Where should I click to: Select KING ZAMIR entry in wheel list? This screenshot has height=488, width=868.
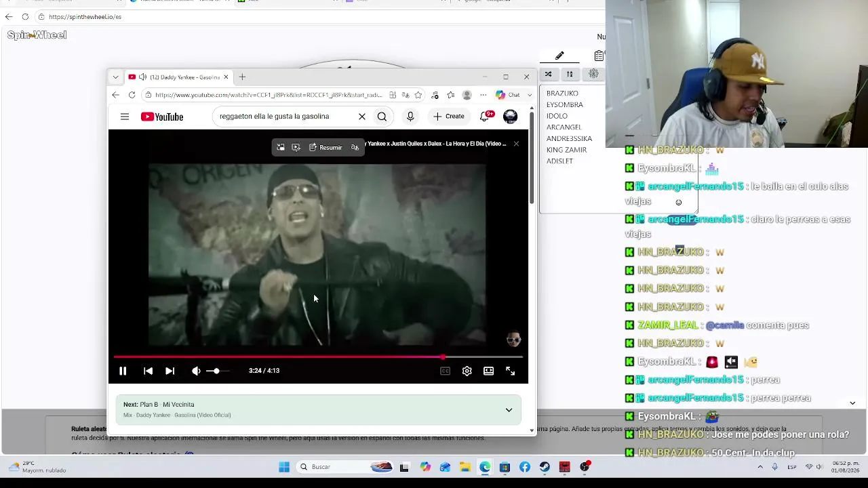click(566, 150)
